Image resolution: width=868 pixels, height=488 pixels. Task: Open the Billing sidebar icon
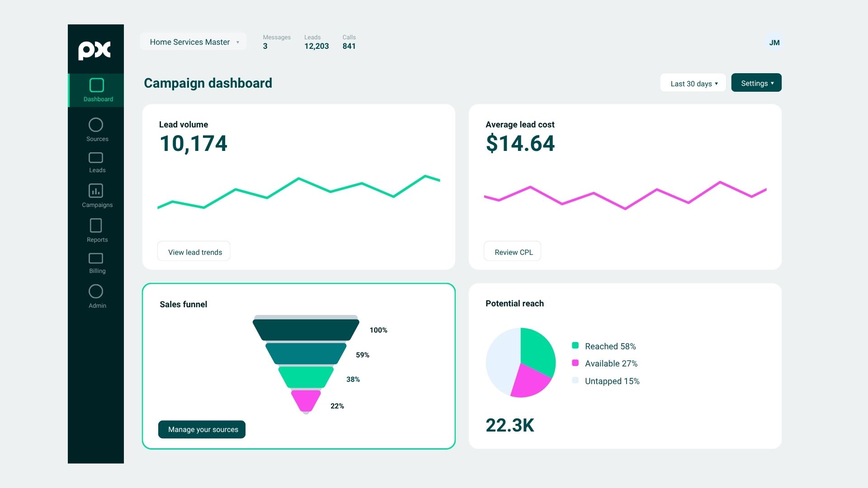pyautogui.click(x=96, y=258)
